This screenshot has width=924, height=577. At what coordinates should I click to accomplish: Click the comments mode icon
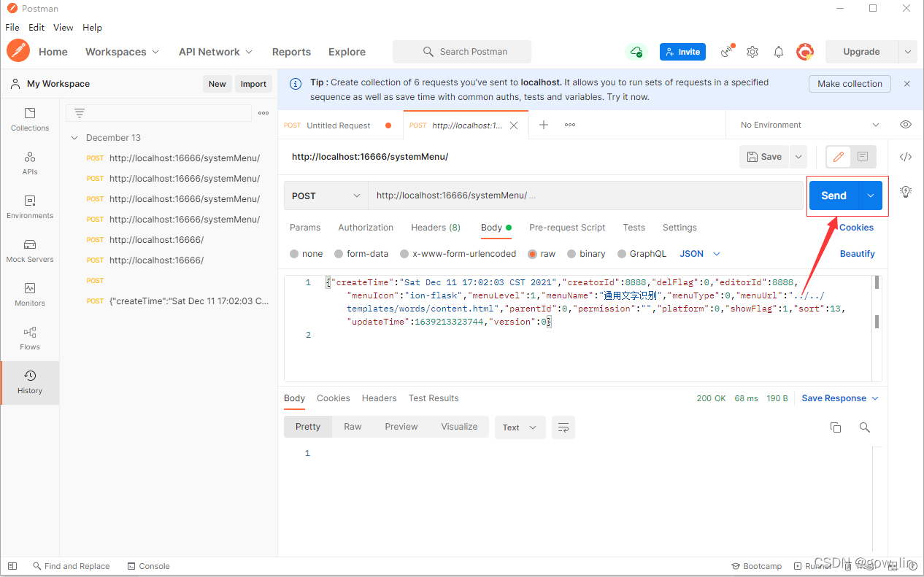tap(863, 157)
